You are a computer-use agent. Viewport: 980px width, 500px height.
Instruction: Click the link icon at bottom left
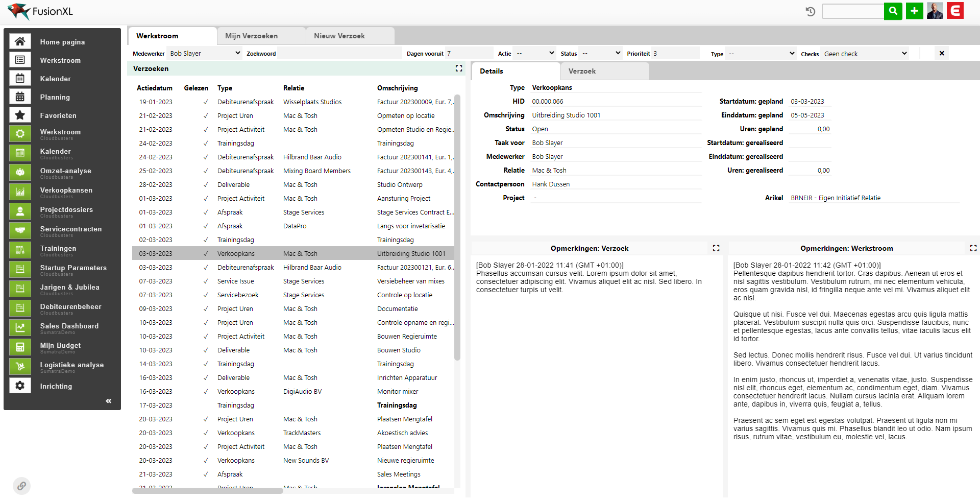21,486
